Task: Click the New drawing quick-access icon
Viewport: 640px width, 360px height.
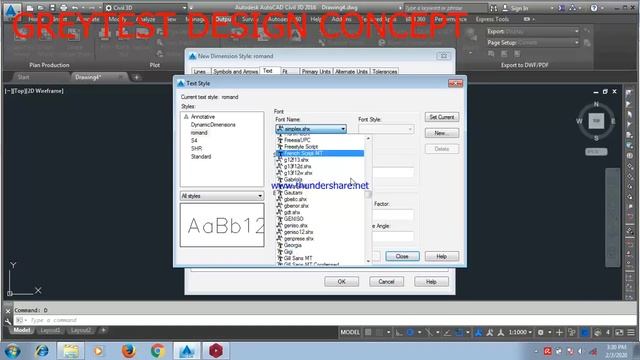Action: point(30,8)
